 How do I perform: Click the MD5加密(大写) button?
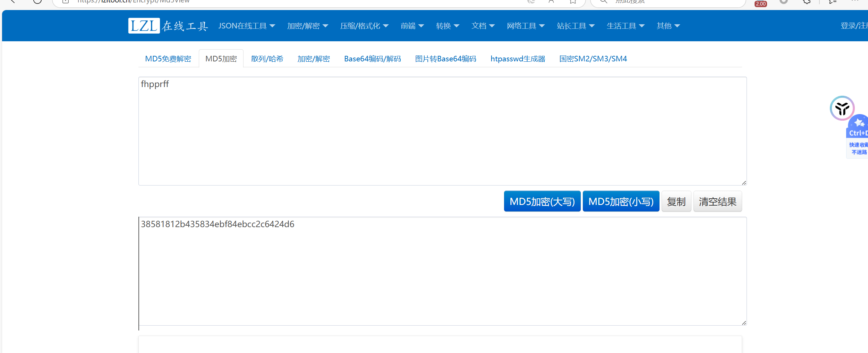[542, 201]
